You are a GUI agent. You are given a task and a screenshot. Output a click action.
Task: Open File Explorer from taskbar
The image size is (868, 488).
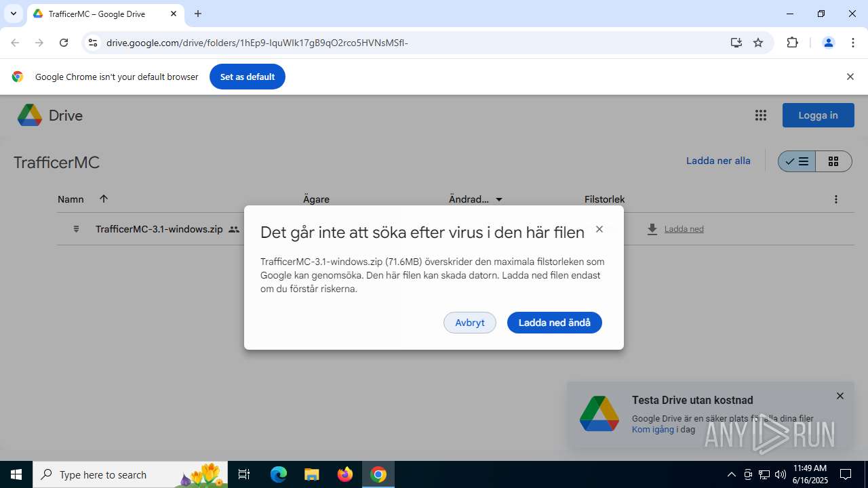coord(311,474)
